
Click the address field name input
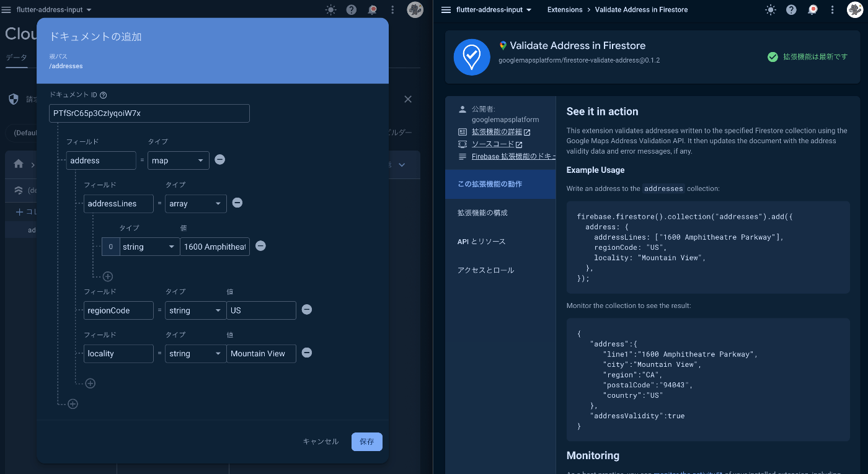pos(101,160)
